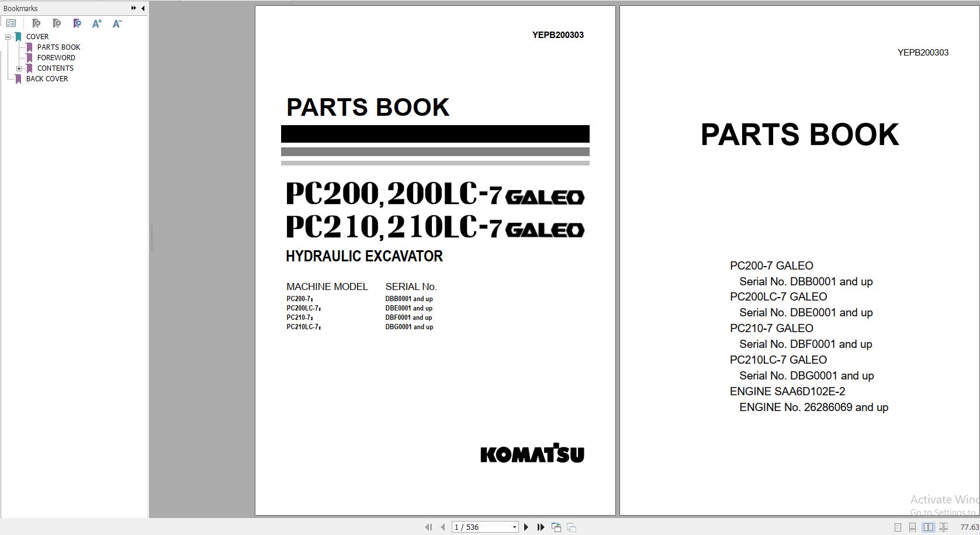Switch to continuous page layout

pyautogui.click(x=913, y=527)
